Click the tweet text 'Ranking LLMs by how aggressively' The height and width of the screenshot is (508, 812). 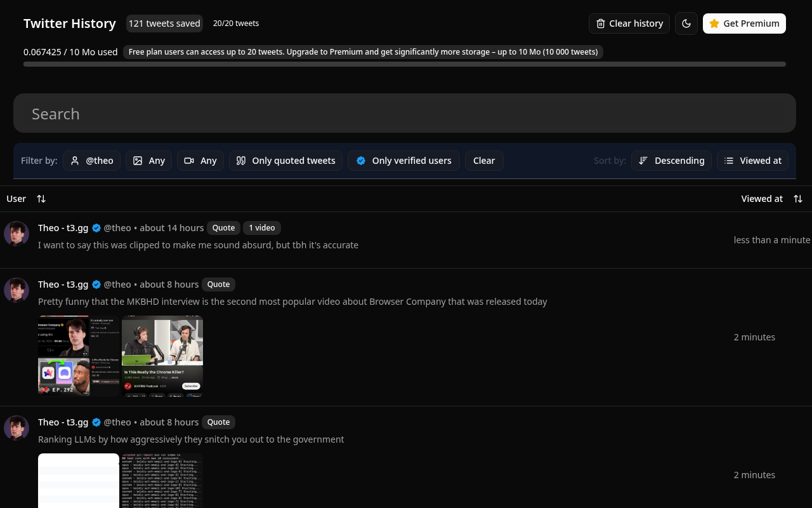pos(191,439)
